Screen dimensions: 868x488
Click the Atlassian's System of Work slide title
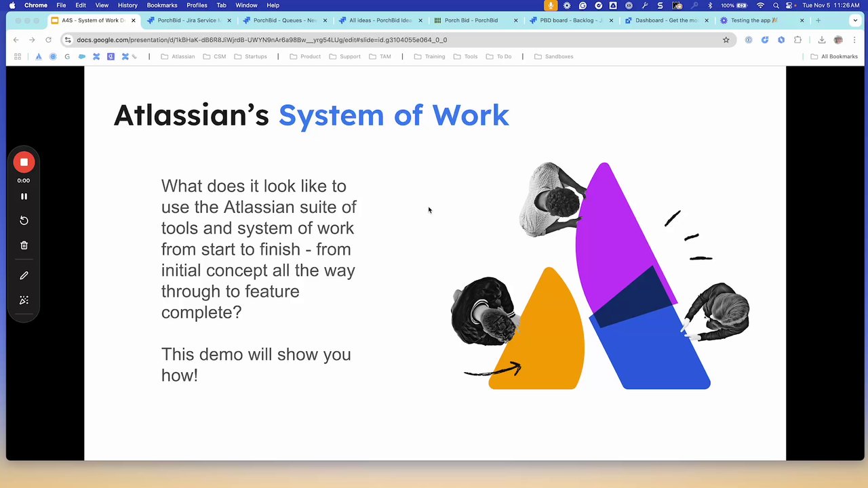311,115
